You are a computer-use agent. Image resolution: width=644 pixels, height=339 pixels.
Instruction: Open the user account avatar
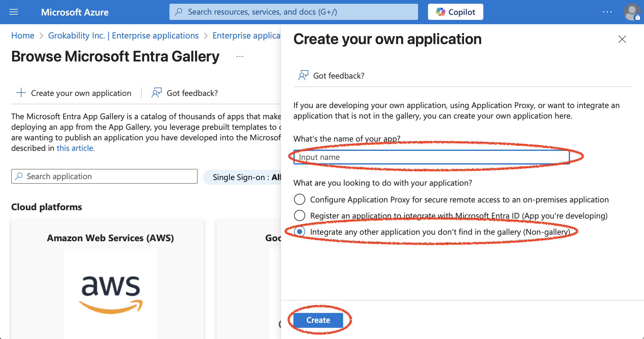coord(632,12)
